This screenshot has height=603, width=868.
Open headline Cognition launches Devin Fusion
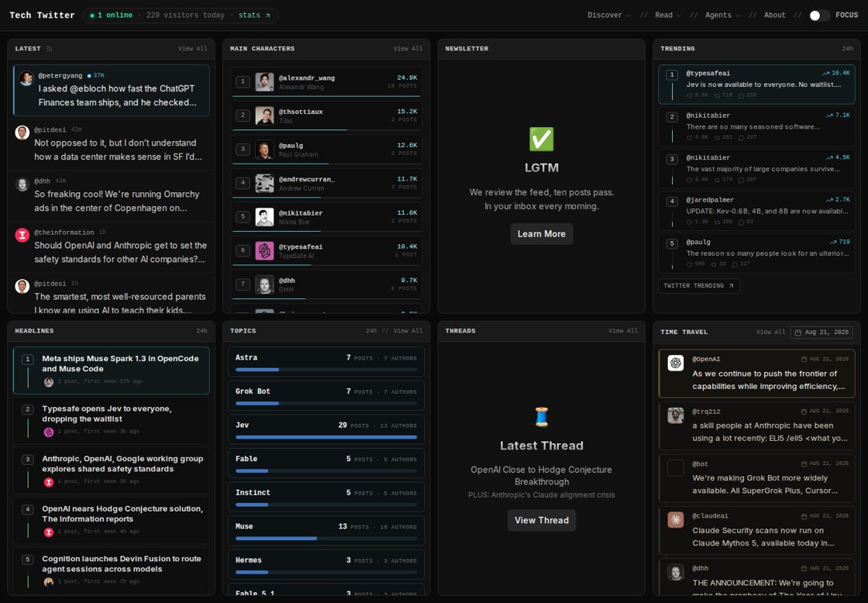coord(112,571)
